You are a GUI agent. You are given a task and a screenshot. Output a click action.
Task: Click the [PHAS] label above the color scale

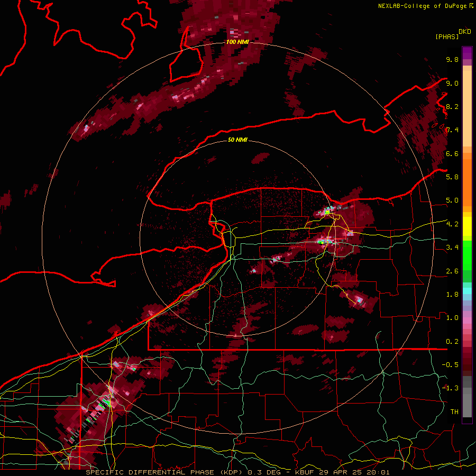(x=447, y=37)
